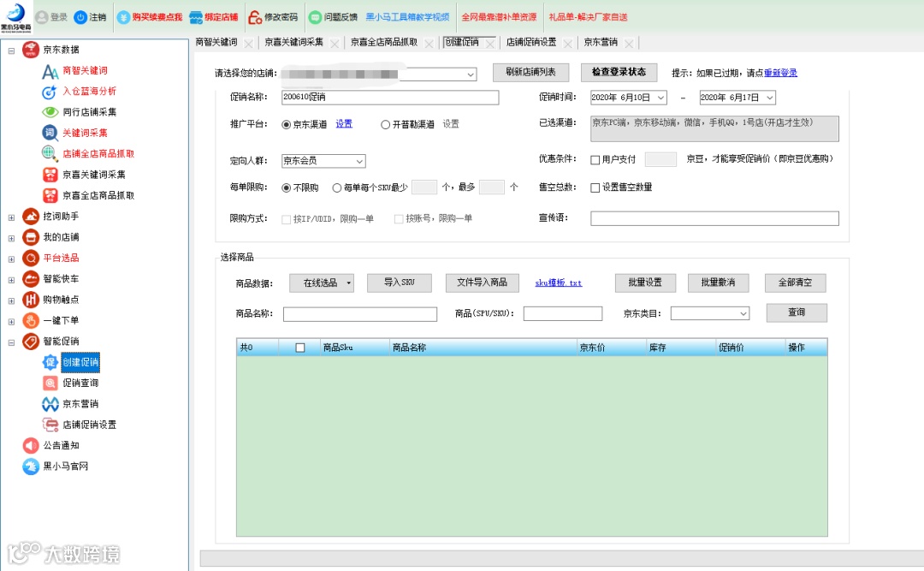The height and width of the screenshot is (571, 924).
Task: Click 我的店铺 icon in sidebar
Action: tap(31, 237)
